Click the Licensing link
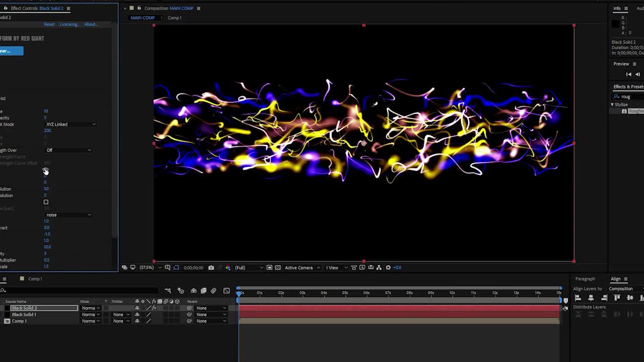644x362 pixels. click(69, 24)
